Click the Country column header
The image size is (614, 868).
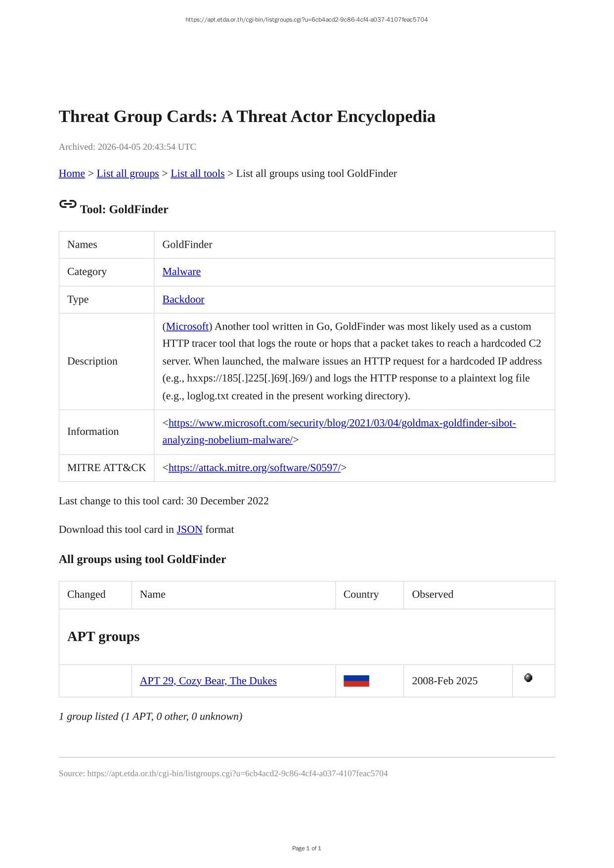pyautogui.click(x=361, y=594)
